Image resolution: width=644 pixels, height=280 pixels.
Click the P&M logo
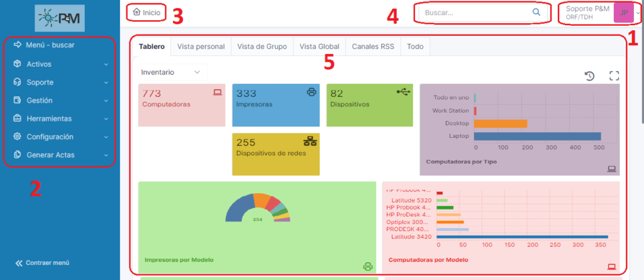[x=60, y=18]
